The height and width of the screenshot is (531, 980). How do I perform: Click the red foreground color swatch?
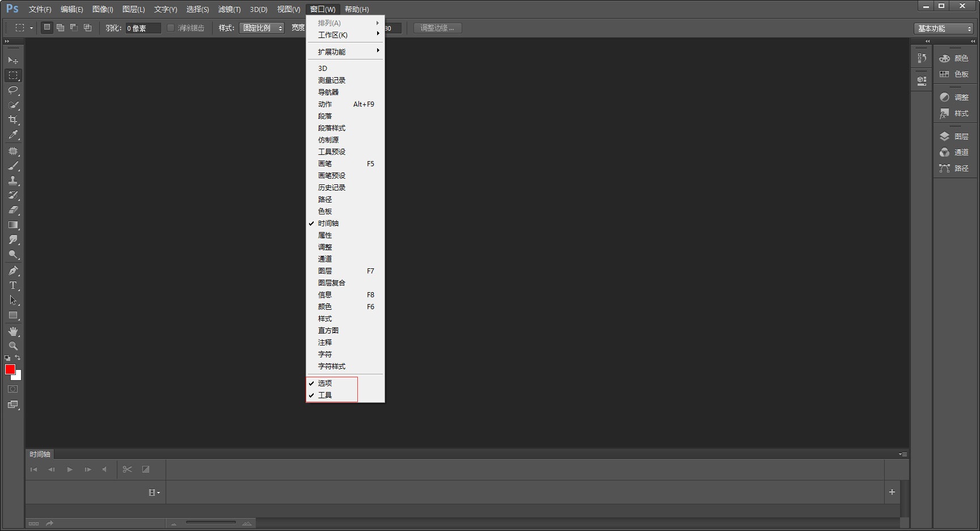(10, 369)
